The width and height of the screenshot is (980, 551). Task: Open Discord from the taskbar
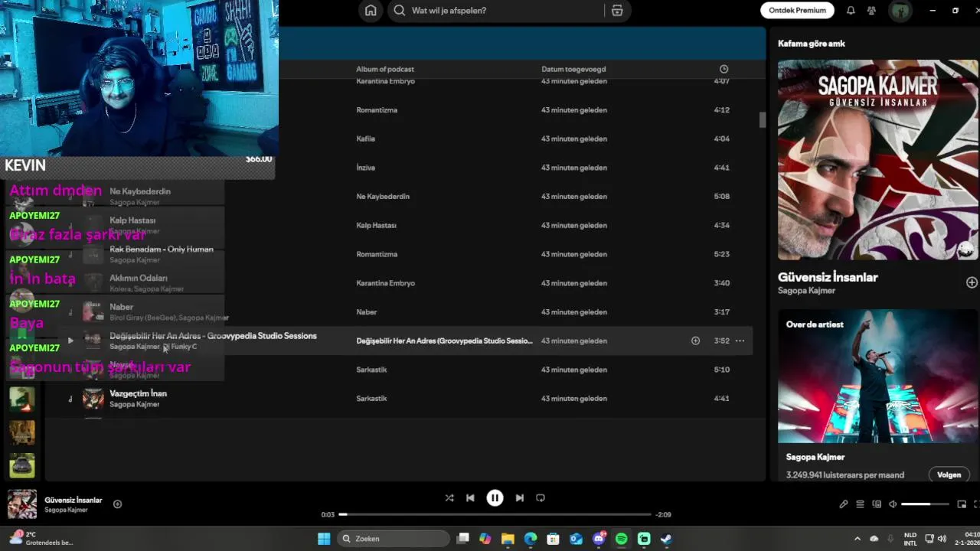pos(599,539)
